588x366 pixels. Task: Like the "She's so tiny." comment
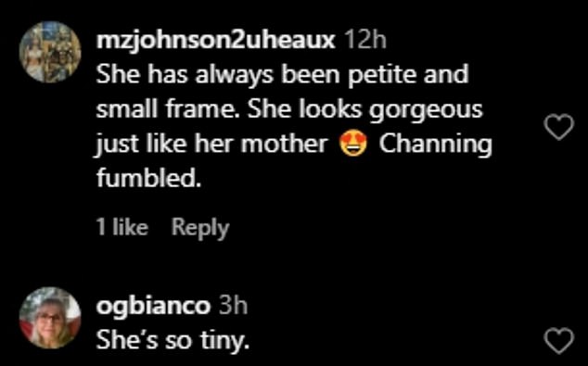558,341
